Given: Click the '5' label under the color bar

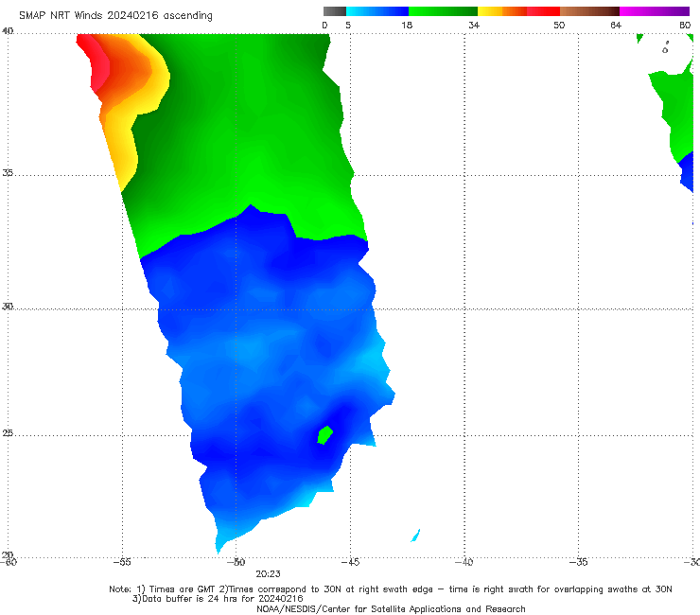Looking at the screenshot, I should 348,25.
